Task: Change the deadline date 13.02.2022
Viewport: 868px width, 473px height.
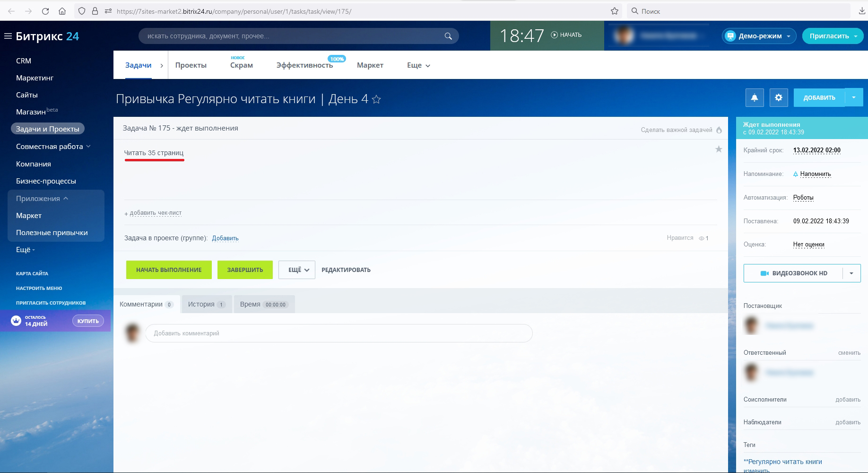Action: (817, 150)
